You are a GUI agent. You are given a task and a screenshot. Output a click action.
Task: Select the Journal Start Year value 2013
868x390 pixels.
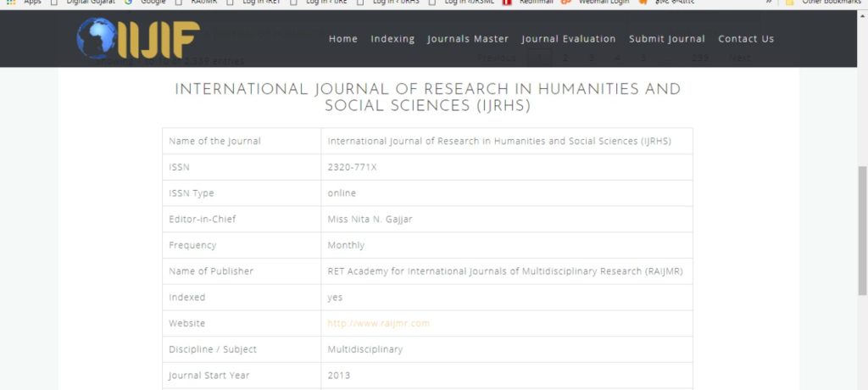339,376
